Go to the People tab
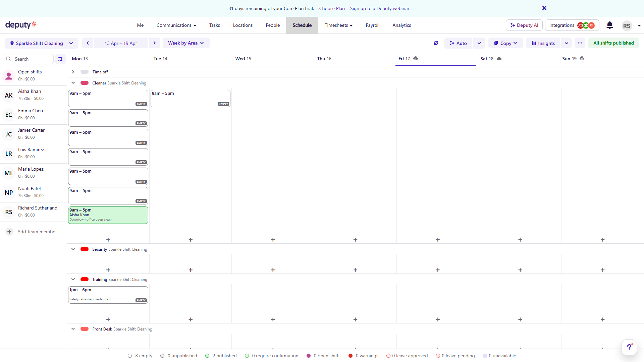This screenshot has width=644, height=362. tap(273, 25)
